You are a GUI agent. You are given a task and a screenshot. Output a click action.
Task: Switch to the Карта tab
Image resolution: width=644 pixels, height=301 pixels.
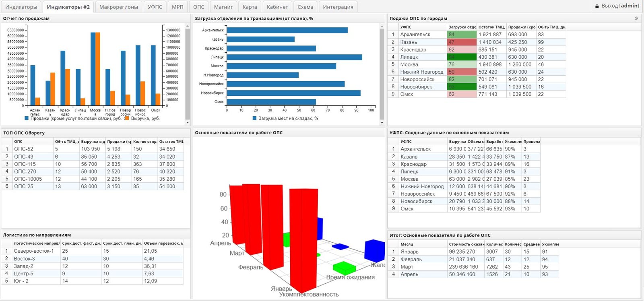coord(250,7)
